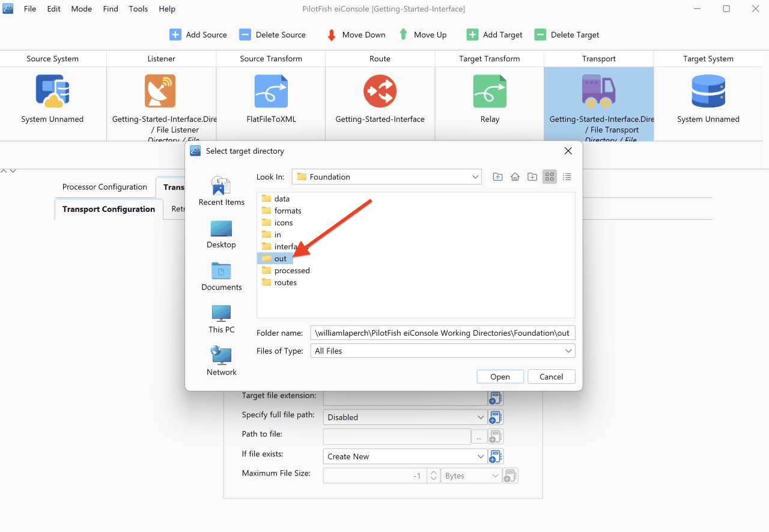Viewport: 769px width, 532px height.
Task: Open the Listener satellite dish stage
Action: pyautogui.click(x=160, y=91)
